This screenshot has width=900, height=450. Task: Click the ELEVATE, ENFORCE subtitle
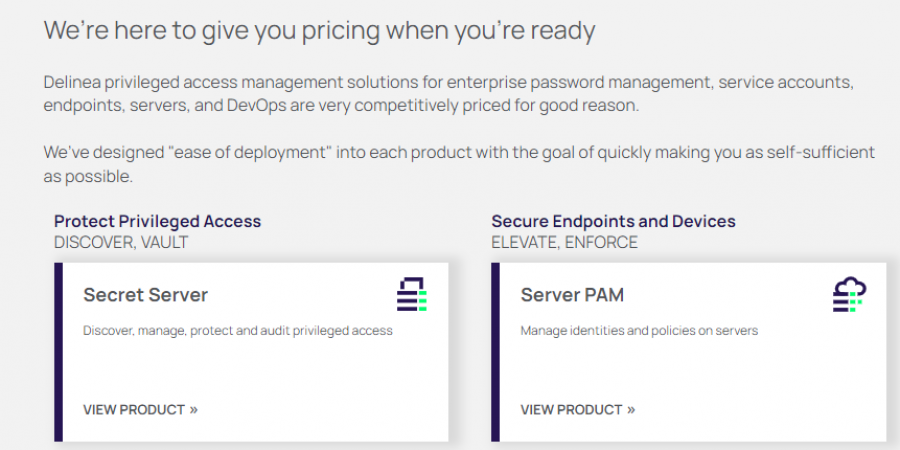[x=564, y=242]
